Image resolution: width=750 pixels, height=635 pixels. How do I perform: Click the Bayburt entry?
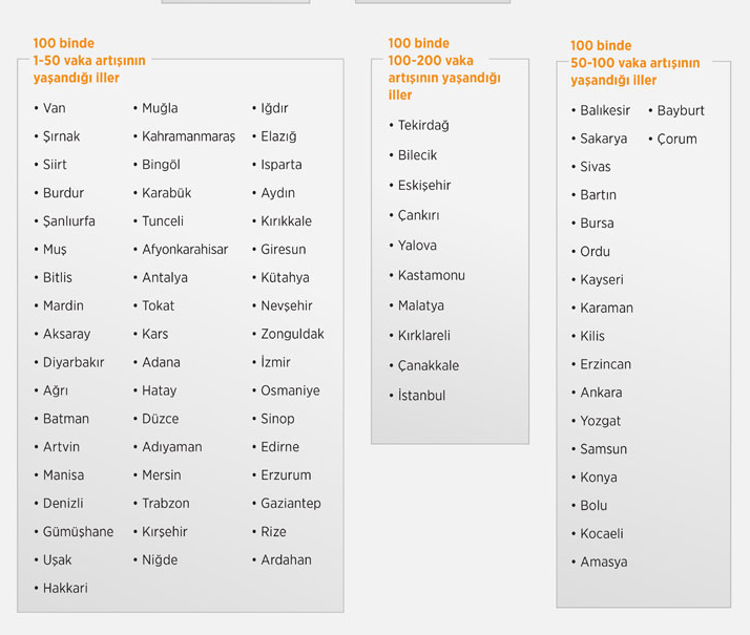tap(681, 110)
